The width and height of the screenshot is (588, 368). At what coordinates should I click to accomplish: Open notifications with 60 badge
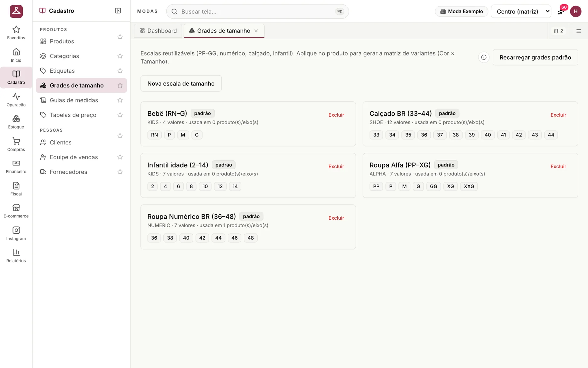(561, 11)
